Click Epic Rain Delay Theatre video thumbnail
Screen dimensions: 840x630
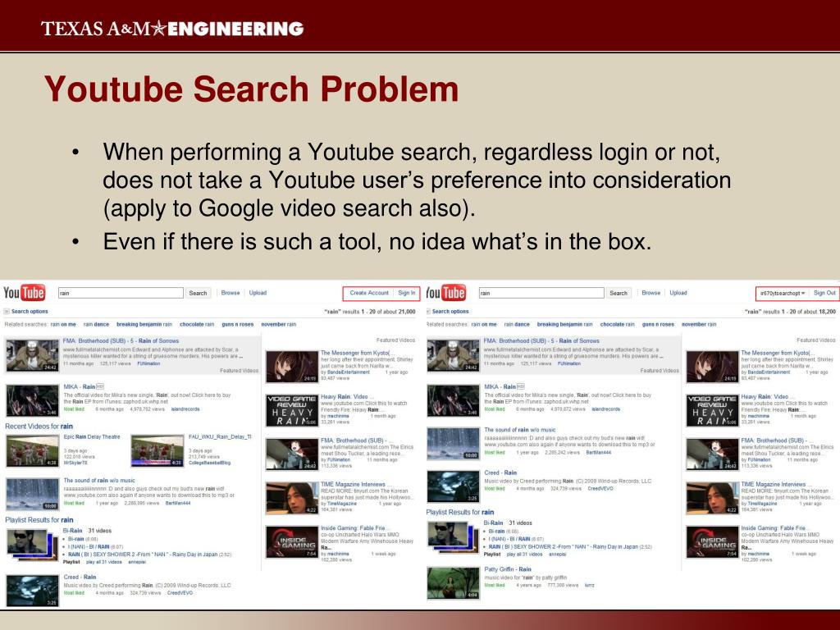pos(32,450)
